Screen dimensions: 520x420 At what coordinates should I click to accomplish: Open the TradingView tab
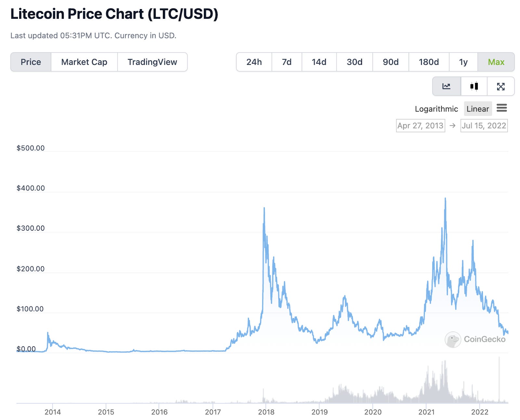click(x=152, y=62)
